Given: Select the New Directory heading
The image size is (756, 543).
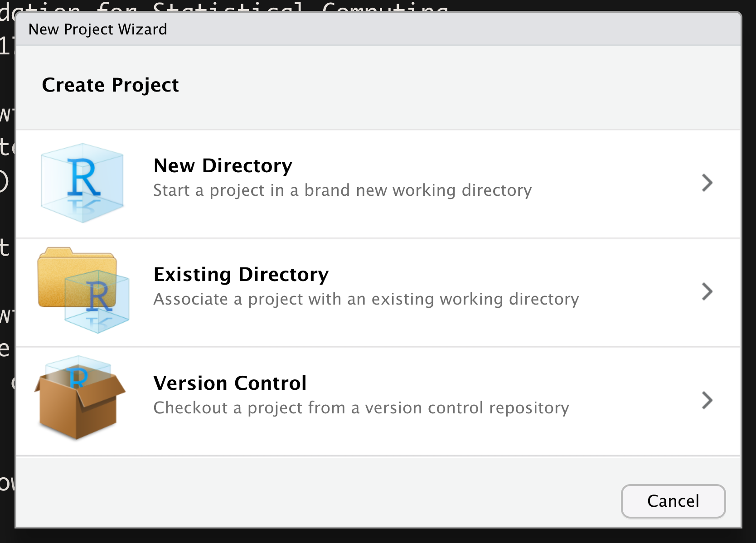Looking at the screenshot, I should (x=223, y=166).
